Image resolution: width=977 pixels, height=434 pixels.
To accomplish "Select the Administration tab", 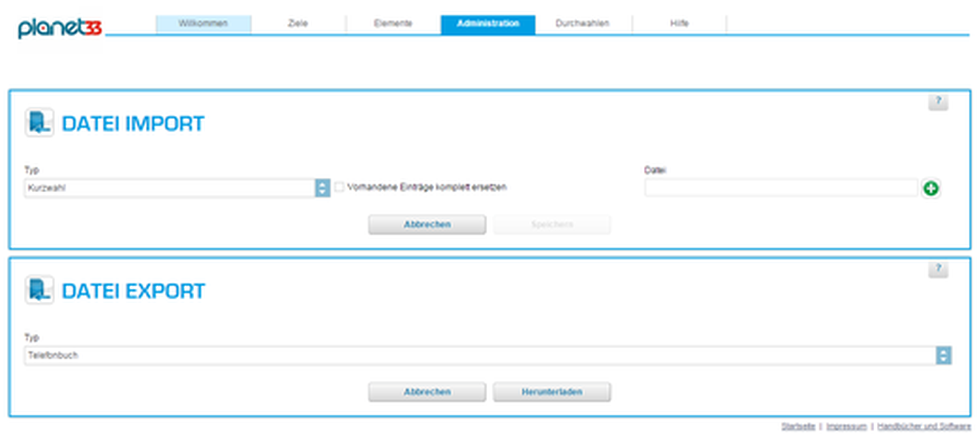I will (488, 24).
